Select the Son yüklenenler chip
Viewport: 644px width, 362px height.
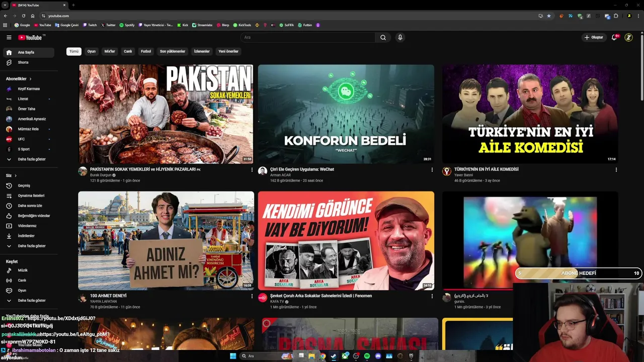pyautogui.click(x=173, y=51)
